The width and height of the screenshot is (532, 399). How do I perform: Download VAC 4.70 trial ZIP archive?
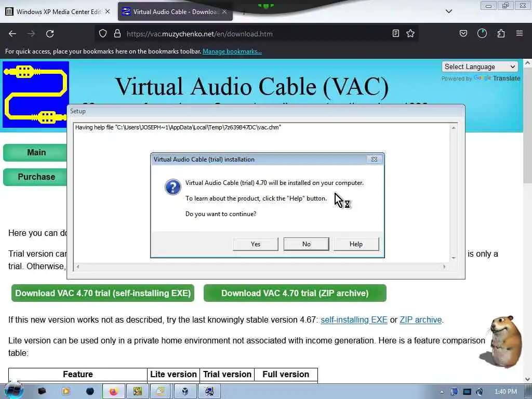(295, 293)
